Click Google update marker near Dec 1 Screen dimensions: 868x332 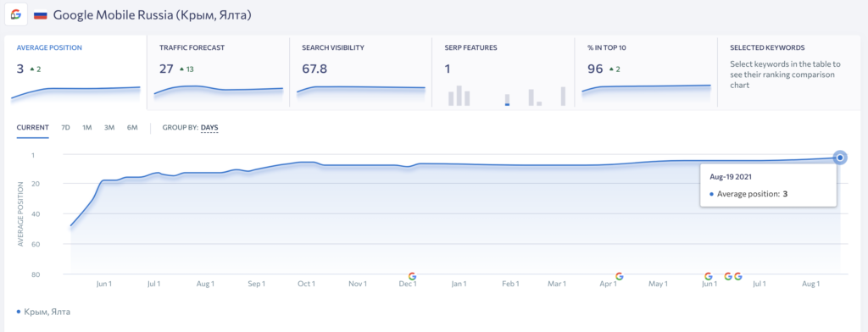point(412,276)
